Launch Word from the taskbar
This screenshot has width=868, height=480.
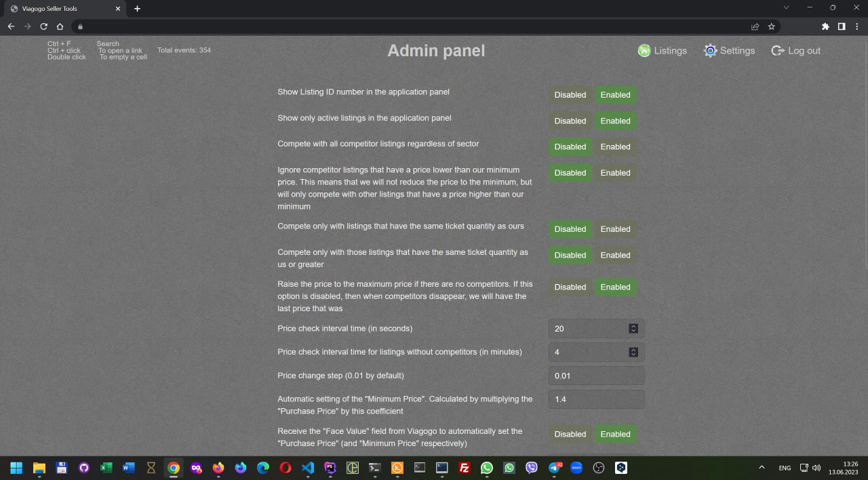128,468
